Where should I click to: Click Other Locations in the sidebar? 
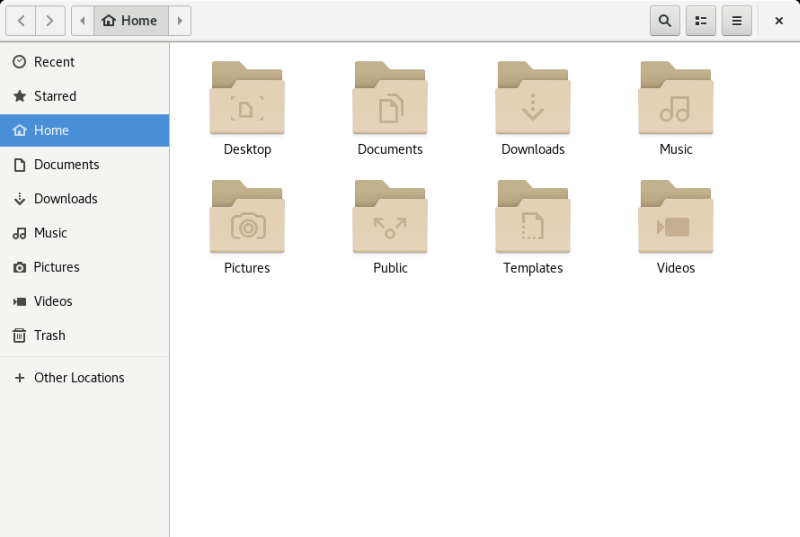coord(79,378)
